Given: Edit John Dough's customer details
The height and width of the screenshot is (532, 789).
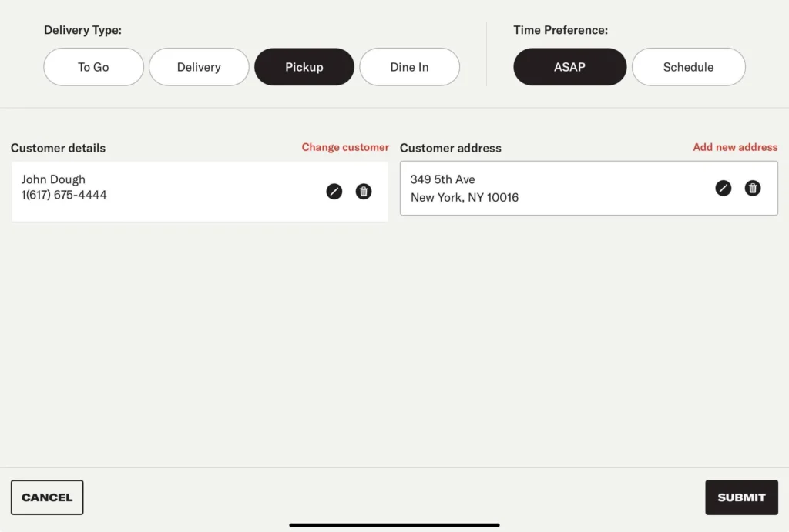Looking at the screenshot, I should click(334, 192).
